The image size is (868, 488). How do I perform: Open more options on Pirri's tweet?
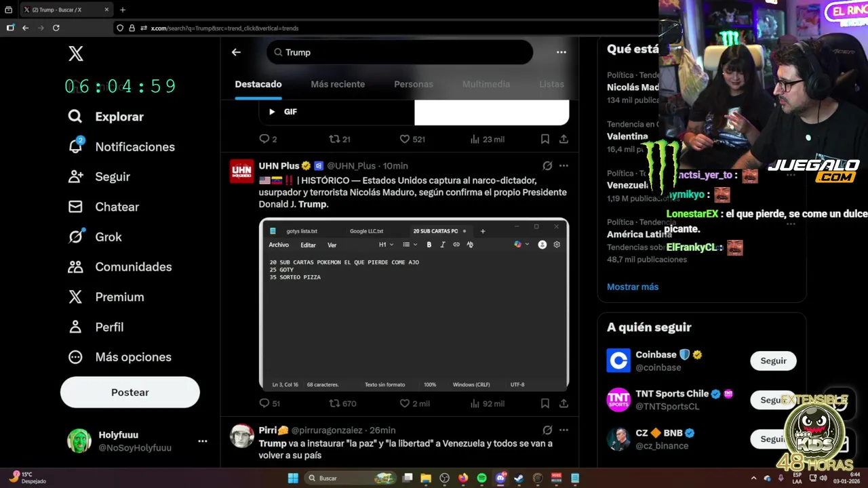pos(564,430)
